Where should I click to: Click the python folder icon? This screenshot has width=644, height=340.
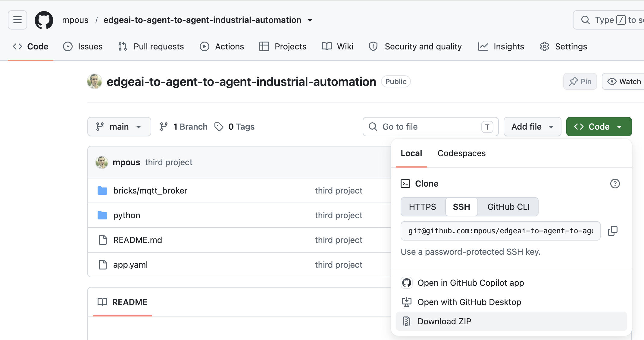[102, 215]
